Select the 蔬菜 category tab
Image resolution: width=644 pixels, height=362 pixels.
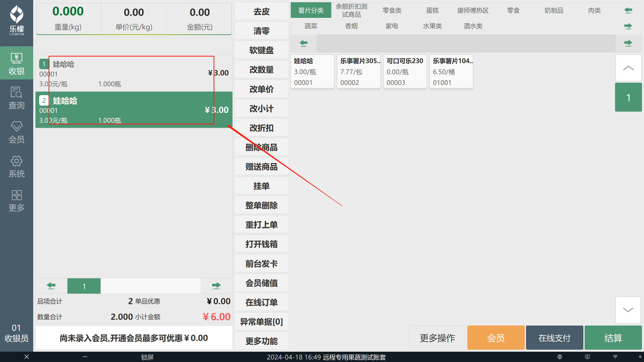(311, 26)
